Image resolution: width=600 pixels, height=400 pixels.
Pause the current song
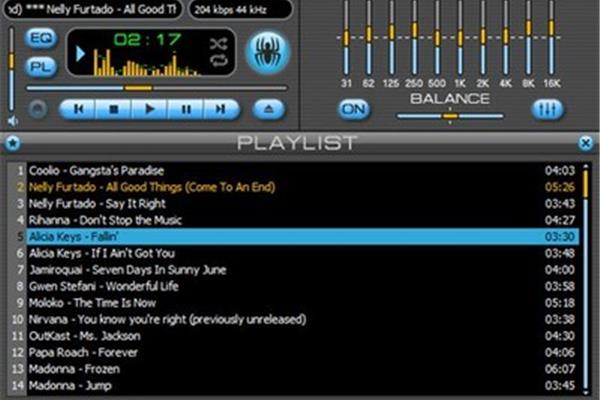point(186,109)
